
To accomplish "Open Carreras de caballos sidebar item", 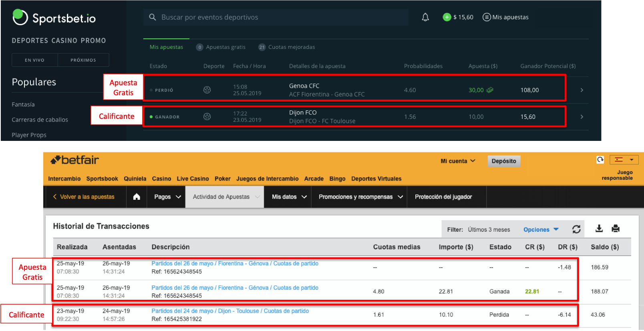I will click(x=40, y=120).
